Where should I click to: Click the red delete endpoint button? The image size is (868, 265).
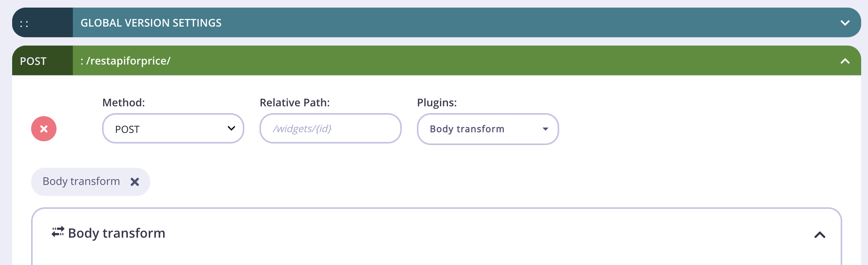pos(44,129)
